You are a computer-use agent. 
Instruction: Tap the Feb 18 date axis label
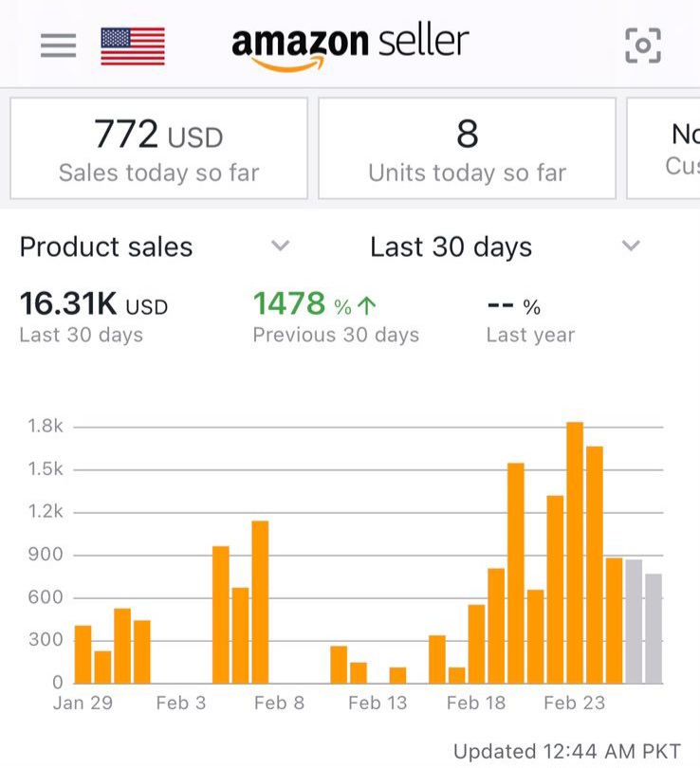click(x=475, y=703)
